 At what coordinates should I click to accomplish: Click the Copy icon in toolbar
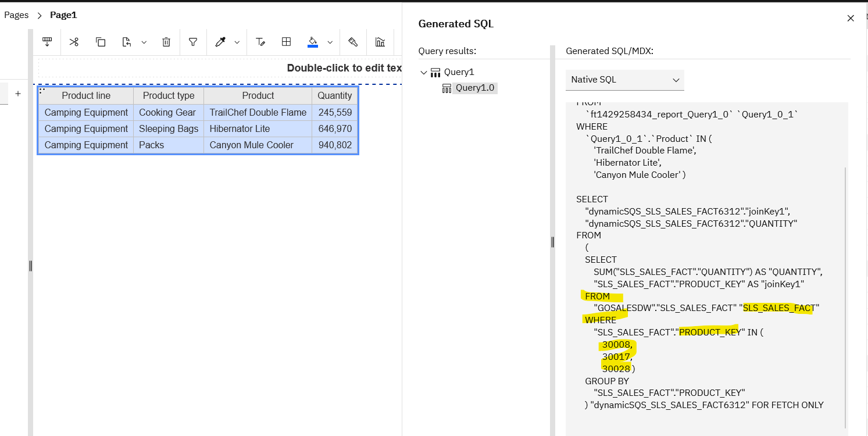coord(101,42)
